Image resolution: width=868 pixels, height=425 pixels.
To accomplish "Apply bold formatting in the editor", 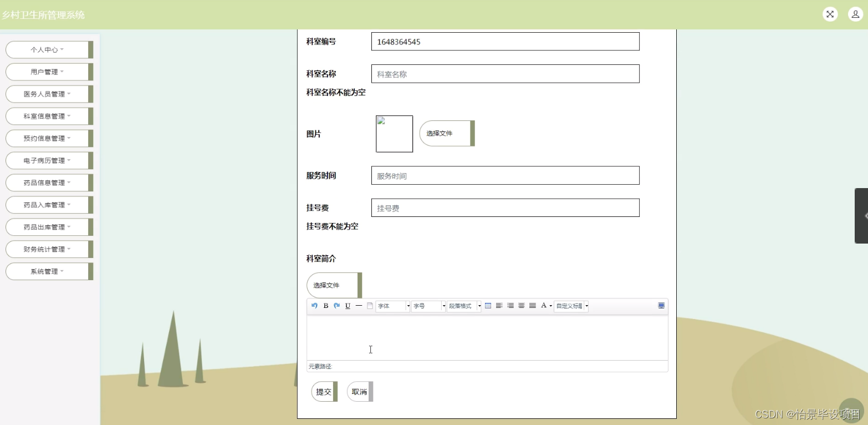I will pyautogui.click(x=325, y=306).
